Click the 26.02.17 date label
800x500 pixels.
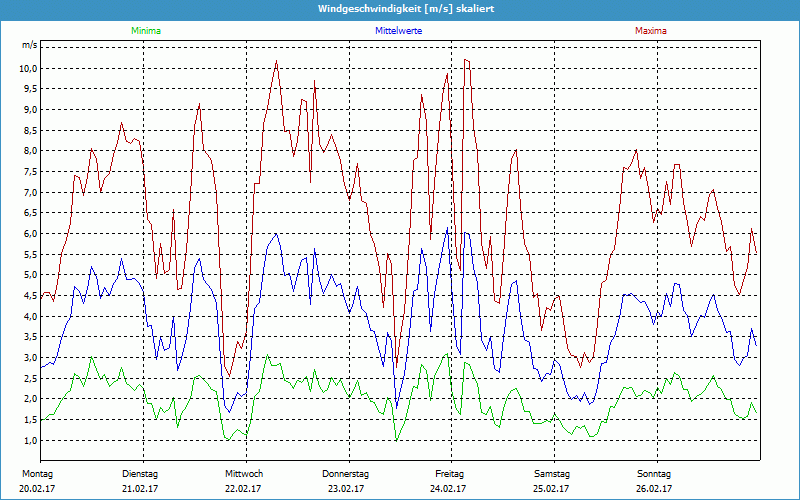(654, 489)
